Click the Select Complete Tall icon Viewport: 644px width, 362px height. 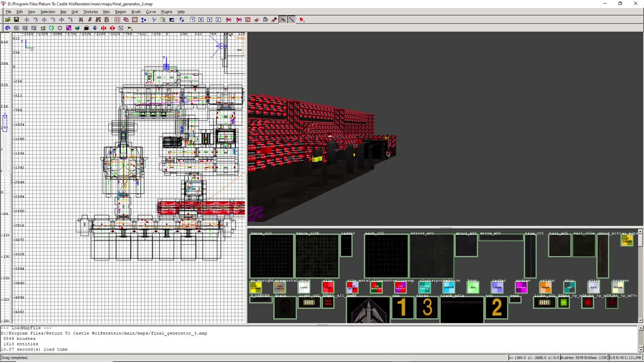click(x=80, y=20)
